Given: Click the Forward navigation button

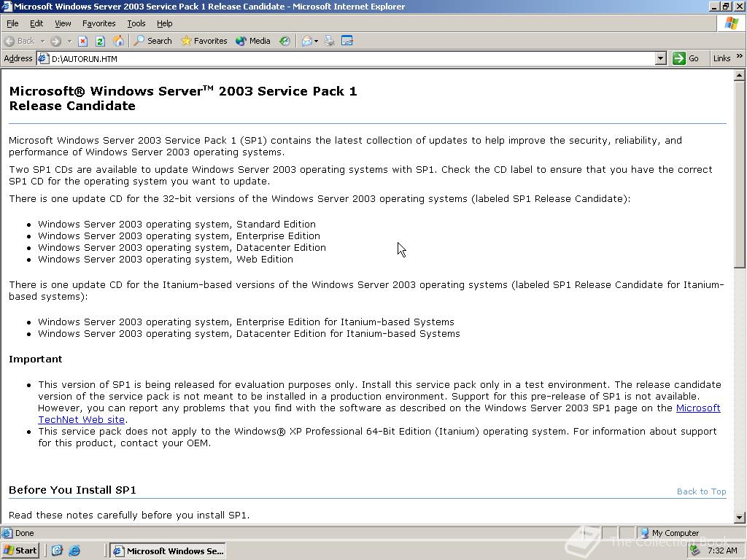Looking at the screenshot, I should (x=55, y=41).
